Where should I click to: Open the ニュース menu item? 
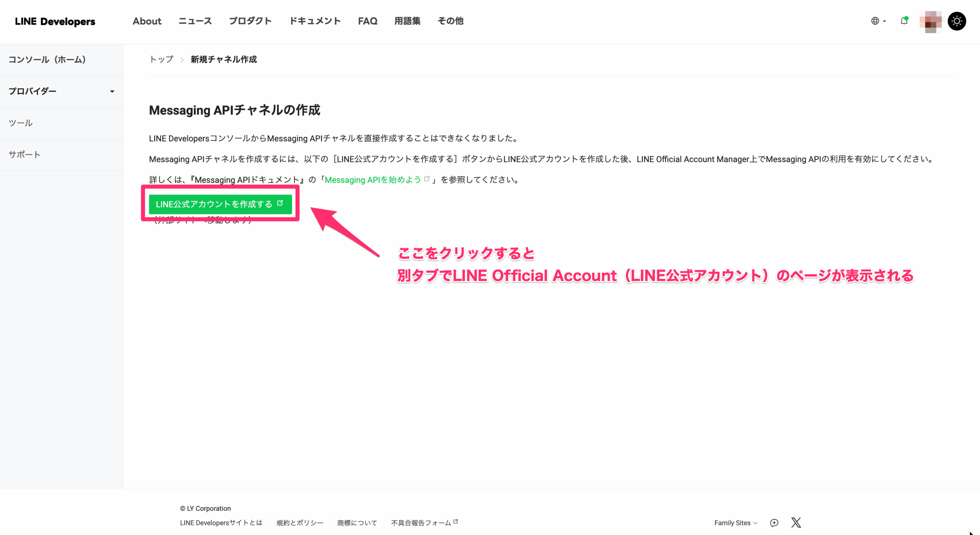click(195, 21)
